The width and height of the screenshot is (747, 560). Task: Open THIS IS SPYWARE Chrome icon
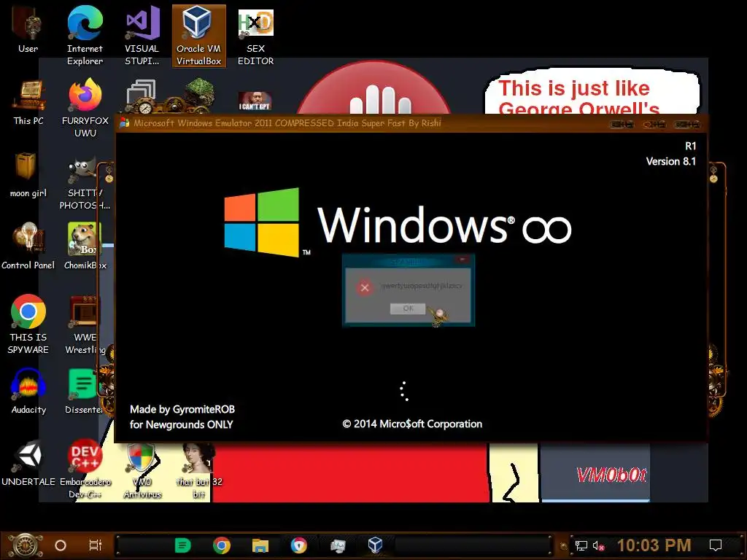(x=28, y=324)
